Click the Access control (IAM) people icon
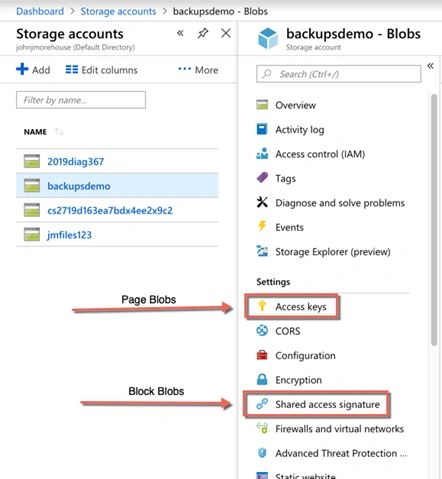Viewport: 442px width, 479px height. [262, 154]
